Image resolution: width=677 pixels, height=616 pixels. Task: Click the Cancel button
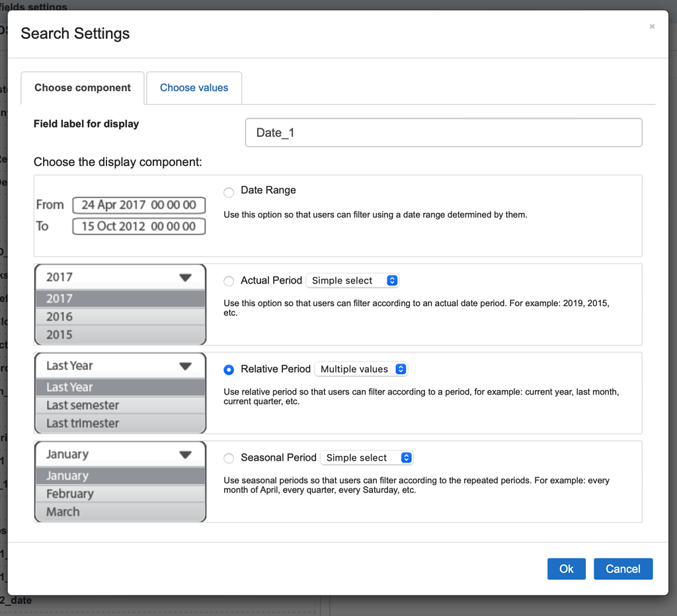coord(623,568)
